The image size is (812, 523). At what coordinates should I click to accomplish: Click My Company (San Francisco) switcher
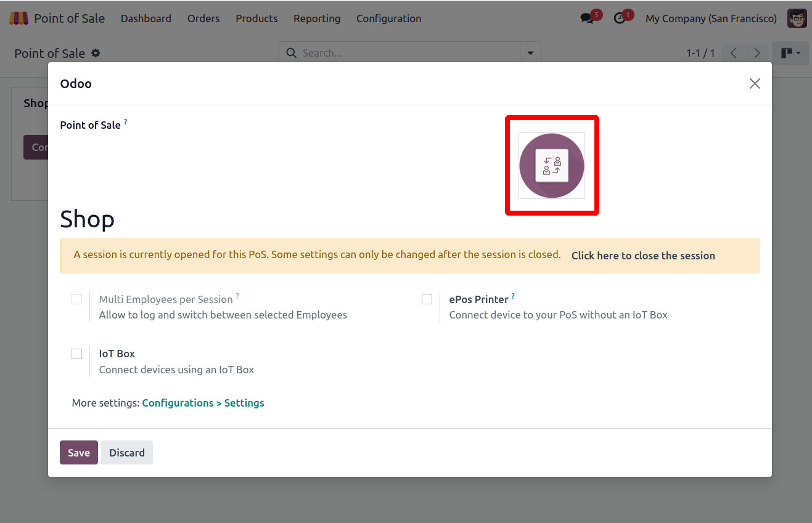point(711,18)
